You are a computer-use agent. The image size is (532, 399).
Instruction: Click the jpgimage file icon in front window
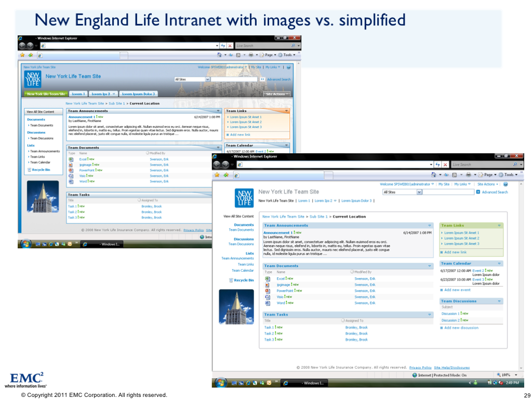click(x=268, y=285)
